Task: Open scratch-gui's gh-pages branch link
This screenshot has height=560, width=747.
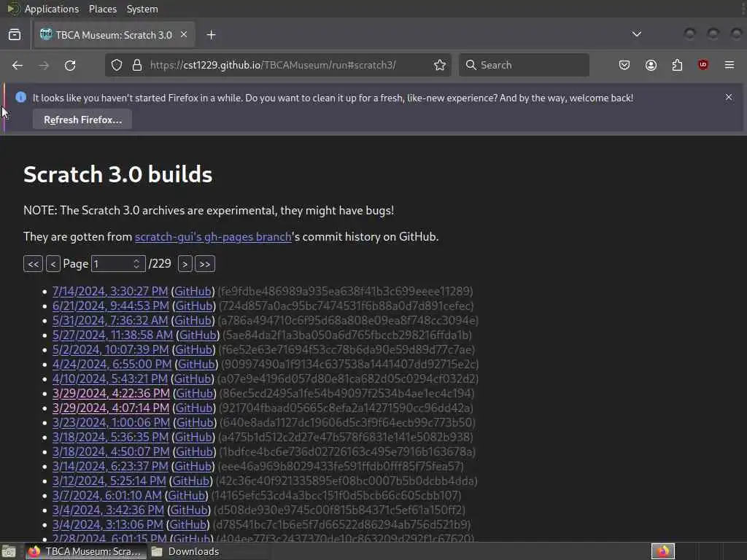Action: click(x=213, y=237)
